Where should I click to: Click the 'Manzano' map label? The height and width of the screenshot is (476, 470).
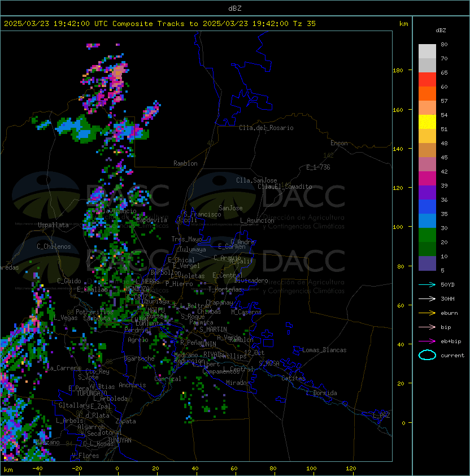(47, 442)
